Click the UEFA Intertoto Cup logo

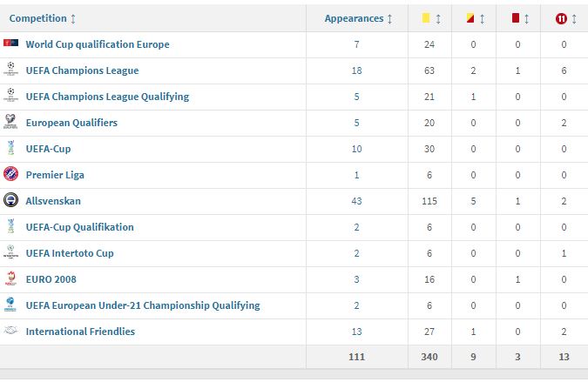click(x=10, y=252)
